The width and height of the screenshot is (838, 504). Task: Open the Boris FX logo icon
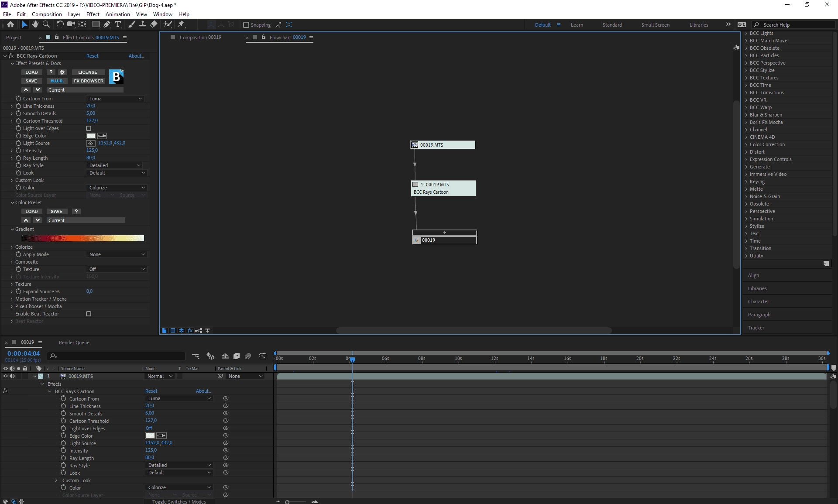click(116, 77)
